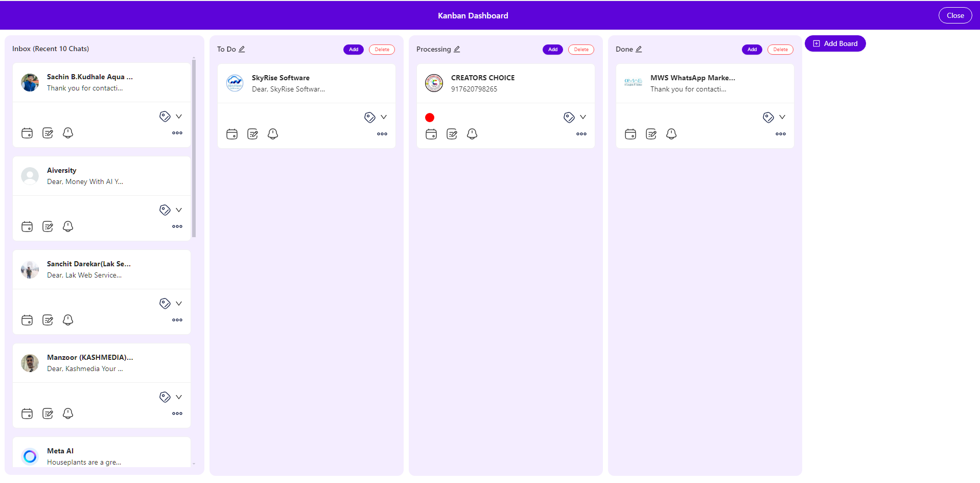Open calendar icon on Sachin B.Kudhale card
The image size is (980, 483).
pos(27,133)
